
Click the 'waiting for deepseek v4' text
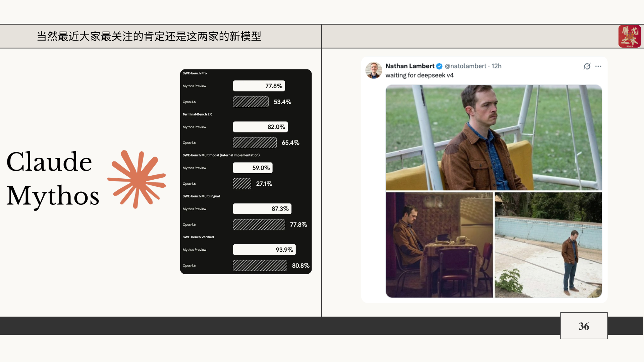[419, 75]
